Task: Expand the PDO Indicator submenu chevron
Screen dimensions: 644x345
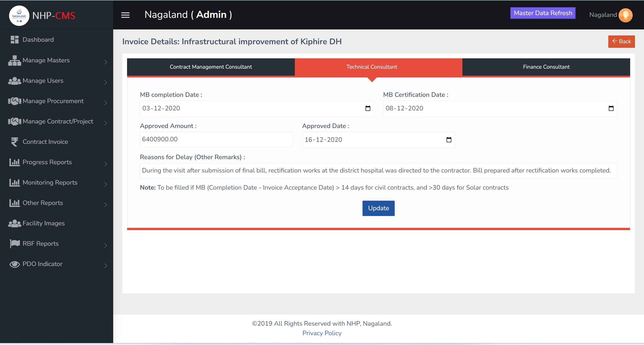Action: coord(106,266)
